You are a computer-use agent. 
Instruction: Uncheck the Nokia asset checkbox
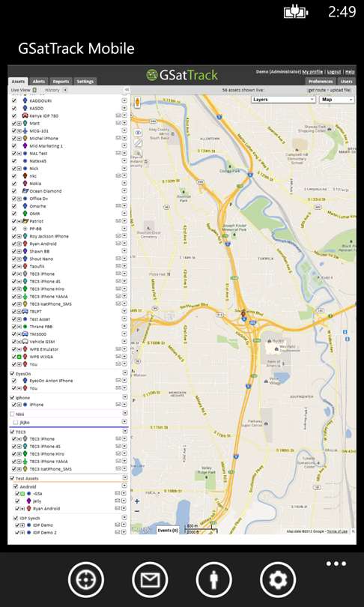pos(14,184)
